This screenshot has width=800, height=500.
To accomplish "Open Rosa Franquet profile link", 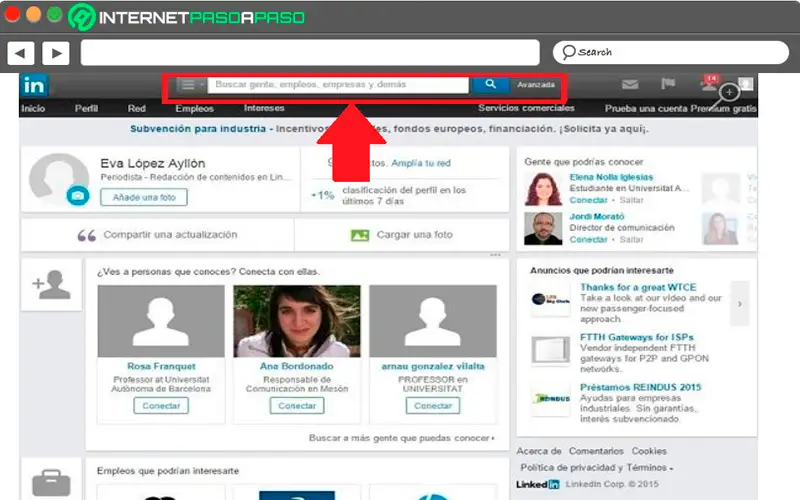I will coord(161,366).
